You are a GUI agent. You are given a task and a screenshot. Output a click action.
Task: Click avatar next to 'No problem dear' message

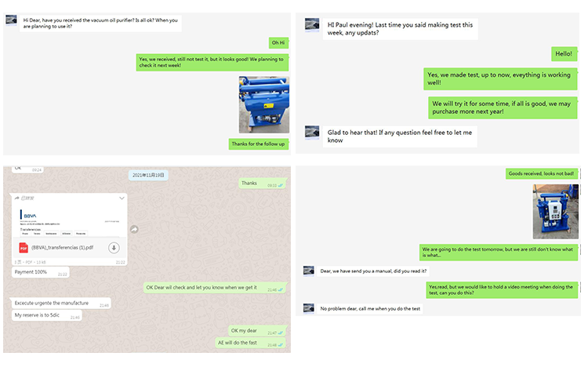(x=309, y=308)
